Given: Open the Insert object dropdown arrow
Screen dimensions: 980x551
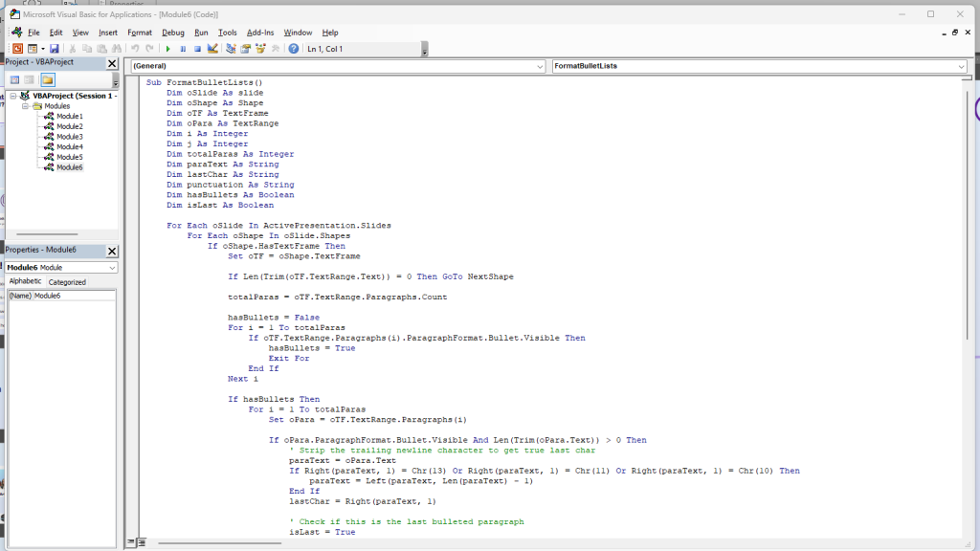Looking at the screenshot, I should click(42, 49).
